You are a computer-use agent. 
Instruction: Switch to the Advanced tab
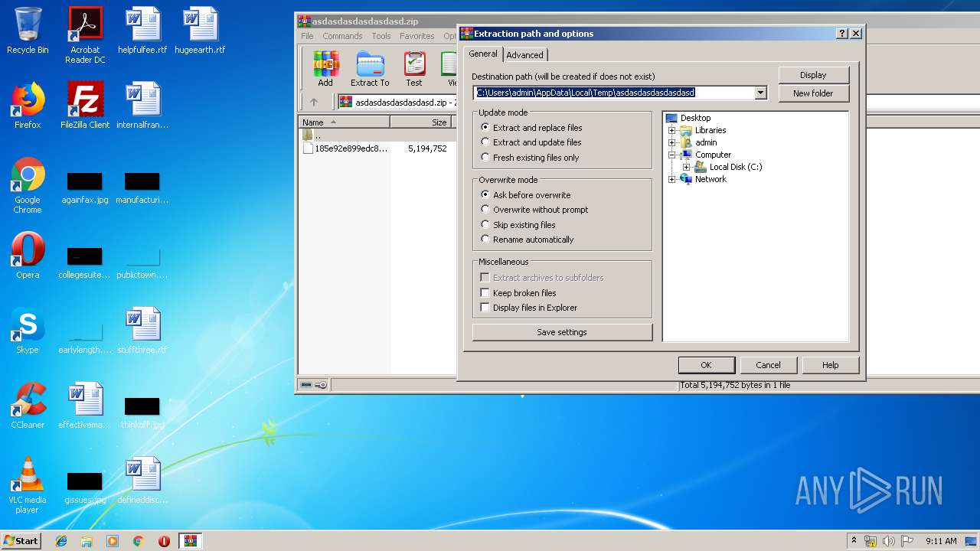524,55
